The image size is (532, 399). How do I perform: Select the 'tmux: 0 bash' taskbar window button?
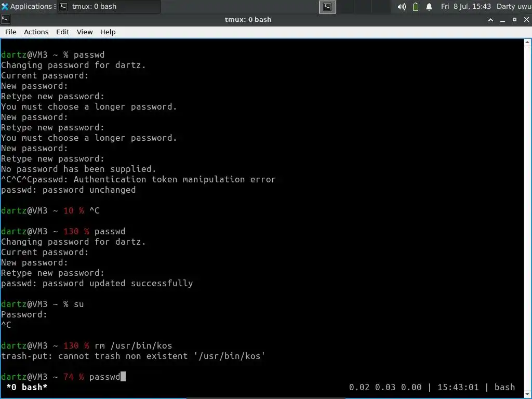pos(109,6)
